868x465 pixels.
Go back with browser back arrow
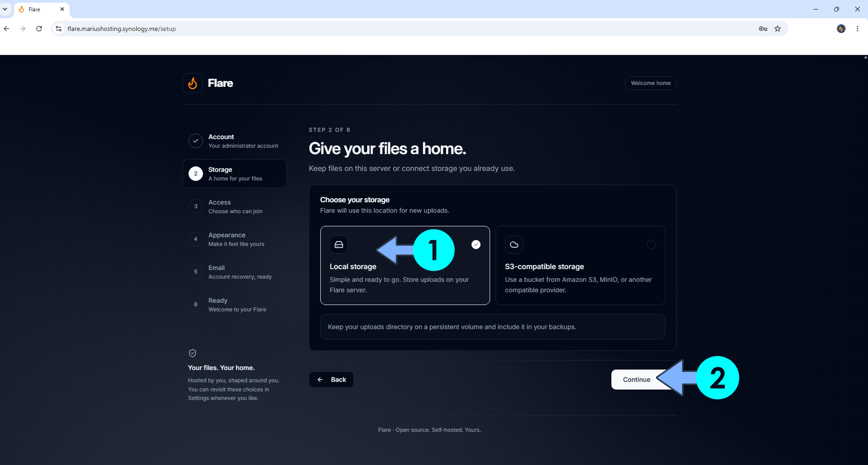6,29
